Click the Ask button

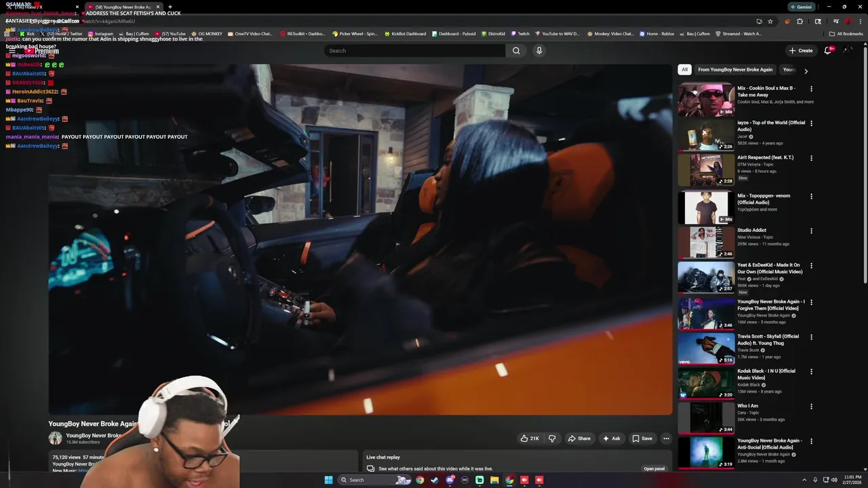[x=611, y=439]
